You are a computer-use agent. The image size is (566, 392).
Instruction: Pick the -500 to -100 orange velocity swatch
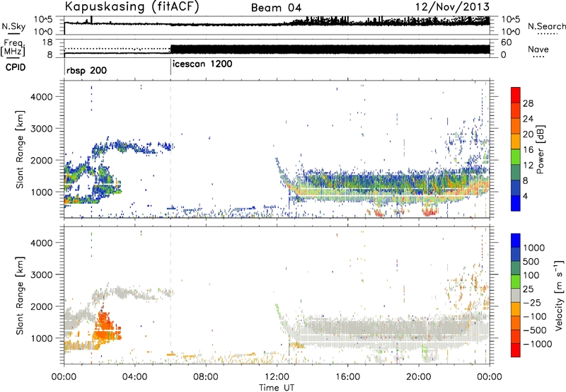(x=516, y=323)
